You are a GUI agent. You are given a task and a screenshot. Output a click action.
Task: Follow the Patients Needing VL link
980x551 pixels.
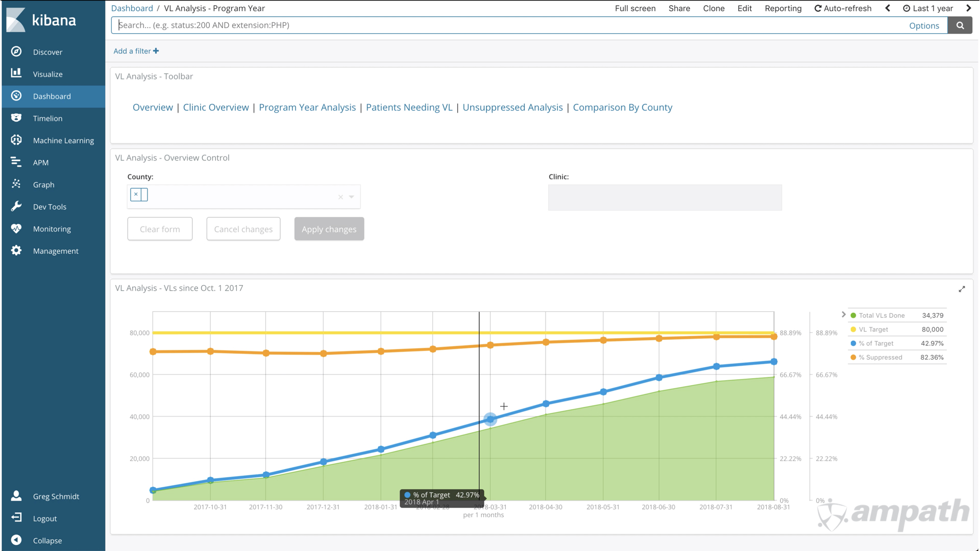[x=409, y=107]
